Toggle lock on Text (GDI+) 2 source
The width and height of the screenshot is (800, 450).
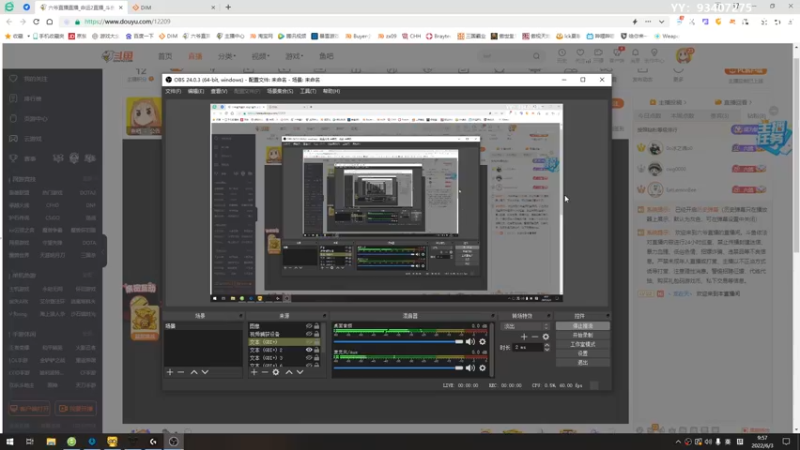[x=317, y=350]
